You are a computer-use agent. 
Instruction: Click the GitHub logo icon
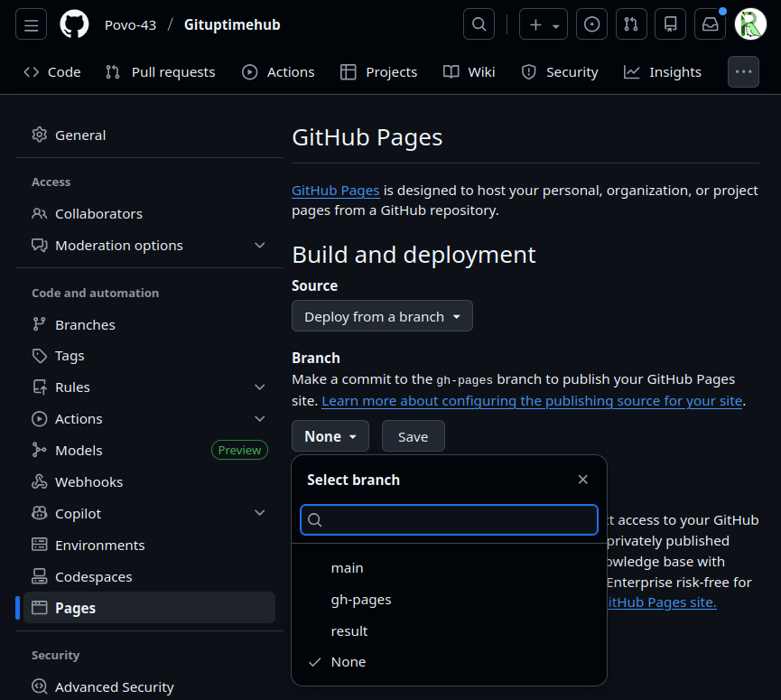pos(75,24)
